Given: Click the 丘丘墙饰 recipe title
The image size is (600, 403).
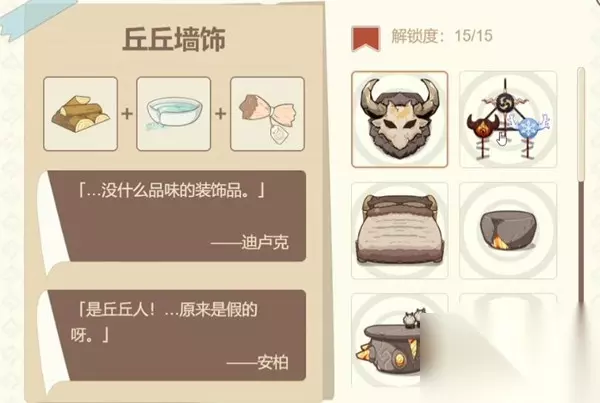Looking at the screenshot, I should (174, 39).
